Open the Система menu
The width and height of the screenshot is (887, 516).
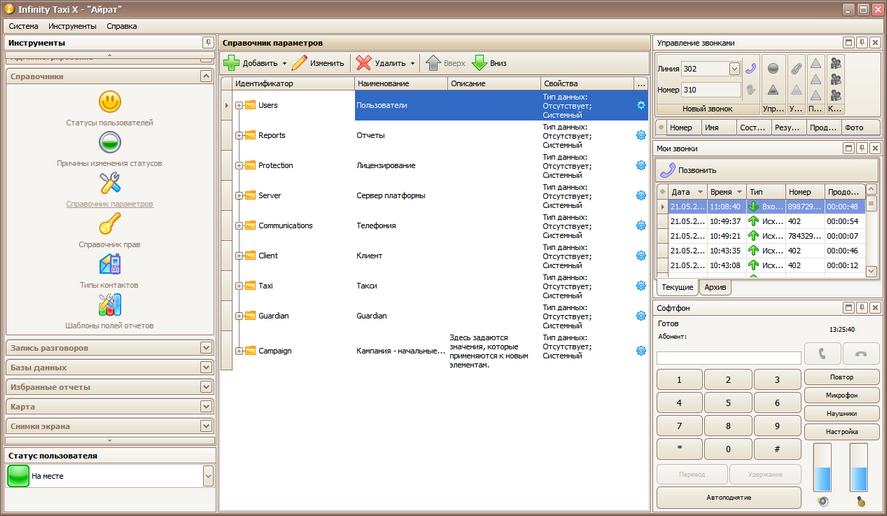click(x=23, y=26)
